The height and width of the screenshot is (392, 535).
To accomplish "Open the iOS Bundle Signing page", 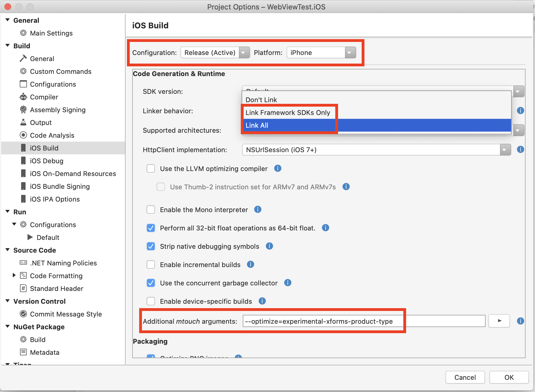I will point(59,186).
